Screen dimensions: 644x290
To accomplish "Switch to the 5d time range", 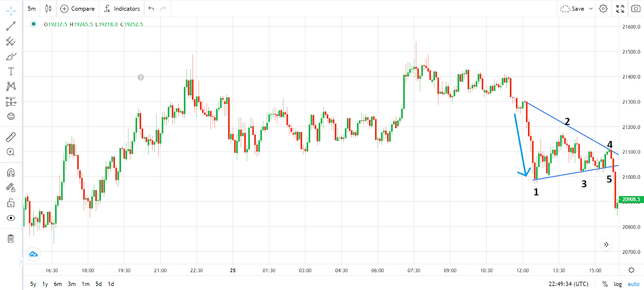I will click(98, 284).
